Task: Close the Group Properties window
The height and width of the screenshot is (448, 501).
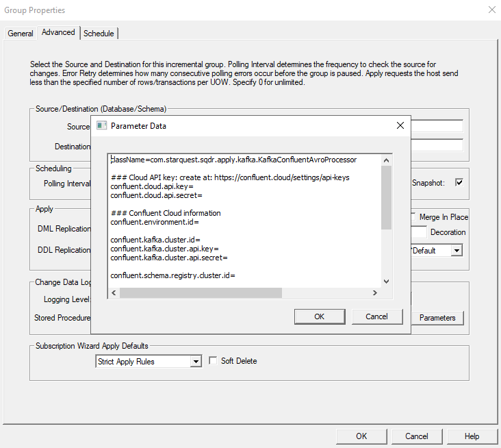Action: click(491, 10)
